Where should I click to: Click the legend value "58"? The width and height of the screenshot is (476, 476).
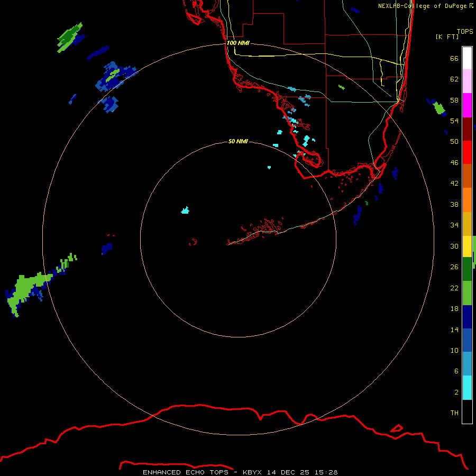coord(454,100)
